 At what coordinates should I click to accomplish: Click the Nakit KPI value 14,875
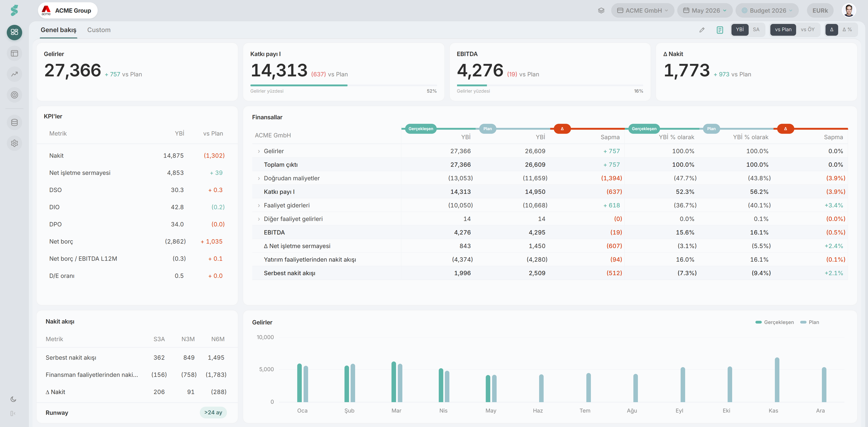(x=173, y=156)
